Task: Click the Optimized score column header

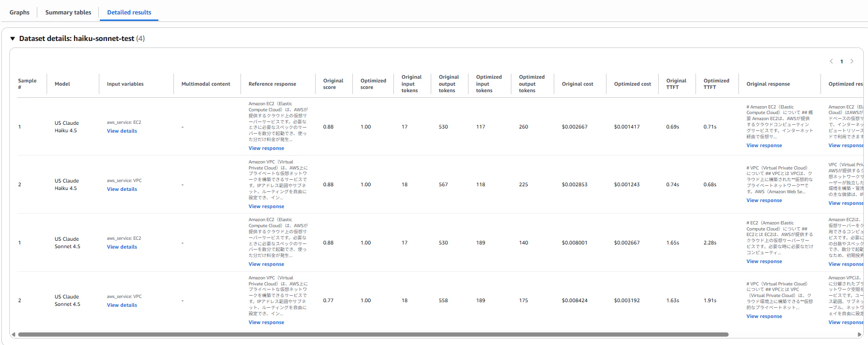Action: pos(373,84)
